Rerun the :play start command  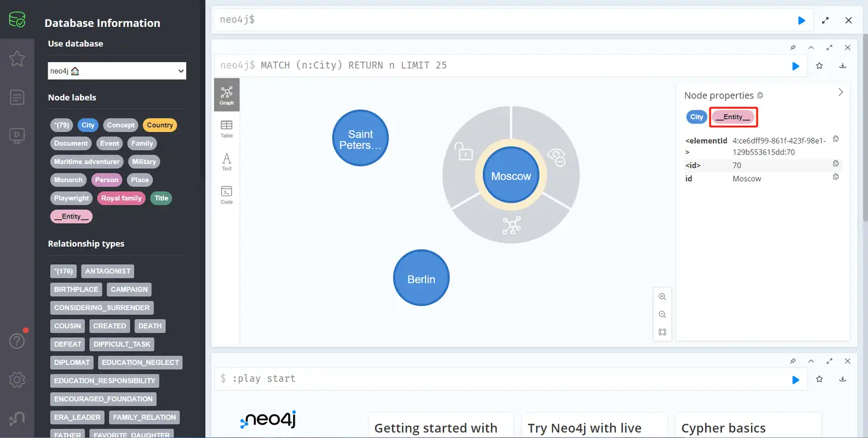796,379
